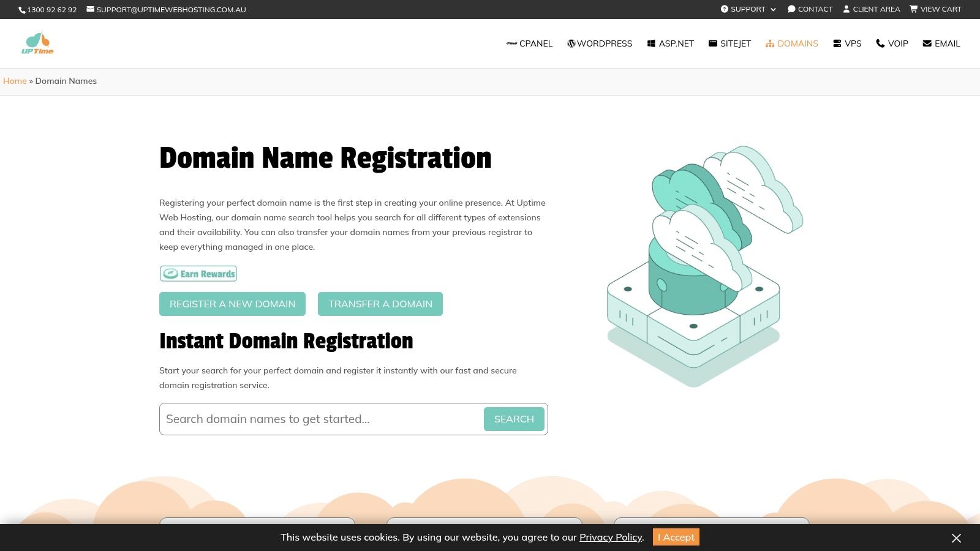Click the Uptime logo in header
Image resolution: width=980 pixels, height=551 pixels.
(x=37, y=43)
